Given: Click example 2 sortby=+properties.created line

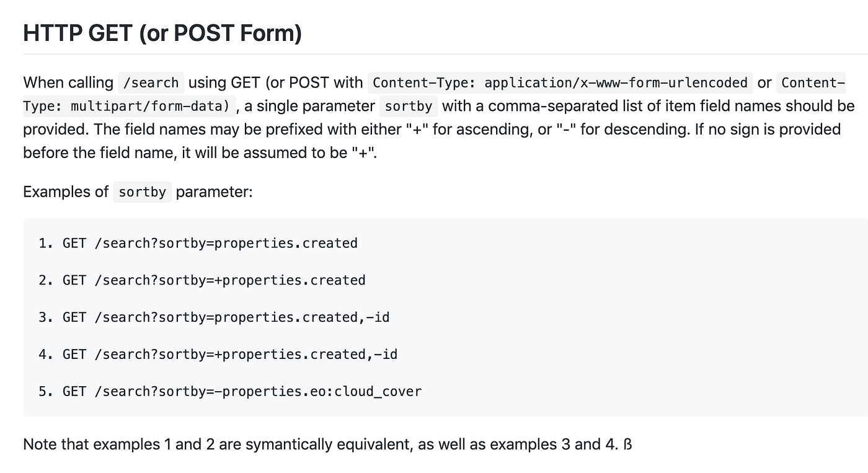Looking at the screenshot, I should click(x=202, y=280).
